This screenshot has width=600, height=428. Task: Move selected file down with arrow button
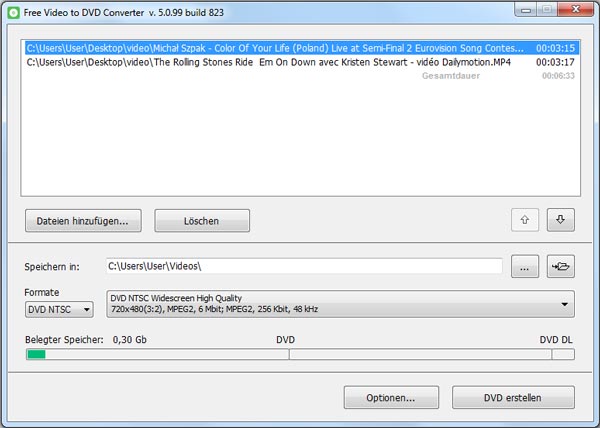[561, 220]
